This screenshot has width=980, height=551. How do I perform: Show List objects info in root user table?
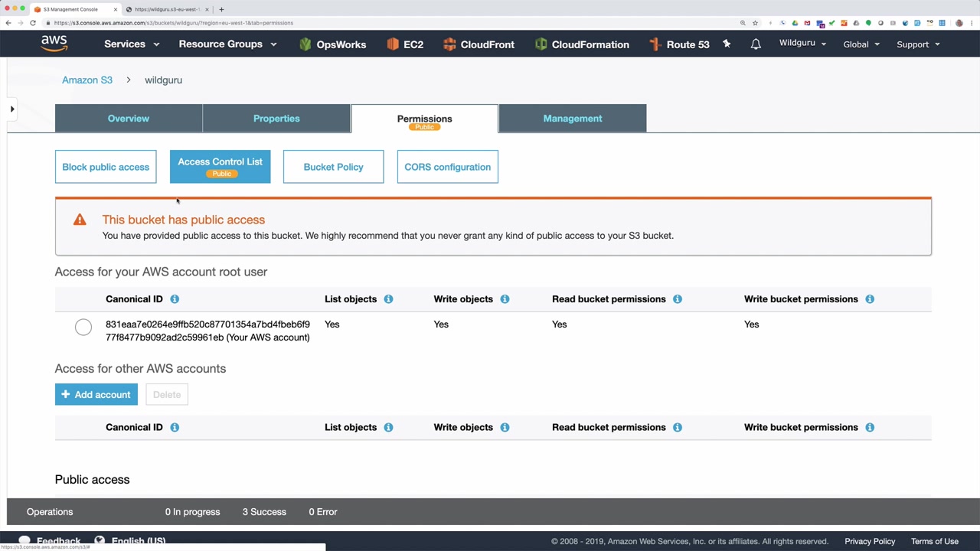[388, 299]
